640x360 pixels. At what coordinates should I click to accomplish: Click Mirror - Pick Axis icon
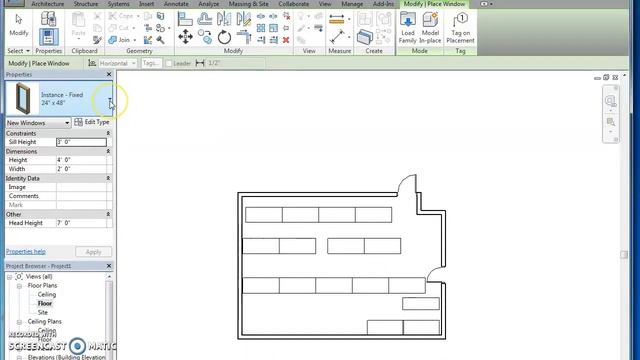point(224,19)
